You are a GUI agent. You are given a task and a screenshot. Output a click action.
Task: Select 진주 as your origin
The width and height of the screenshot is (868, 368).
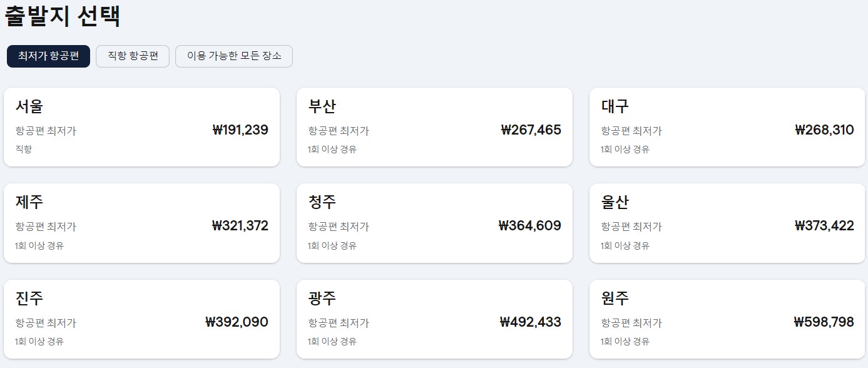(x=141, y=319)
